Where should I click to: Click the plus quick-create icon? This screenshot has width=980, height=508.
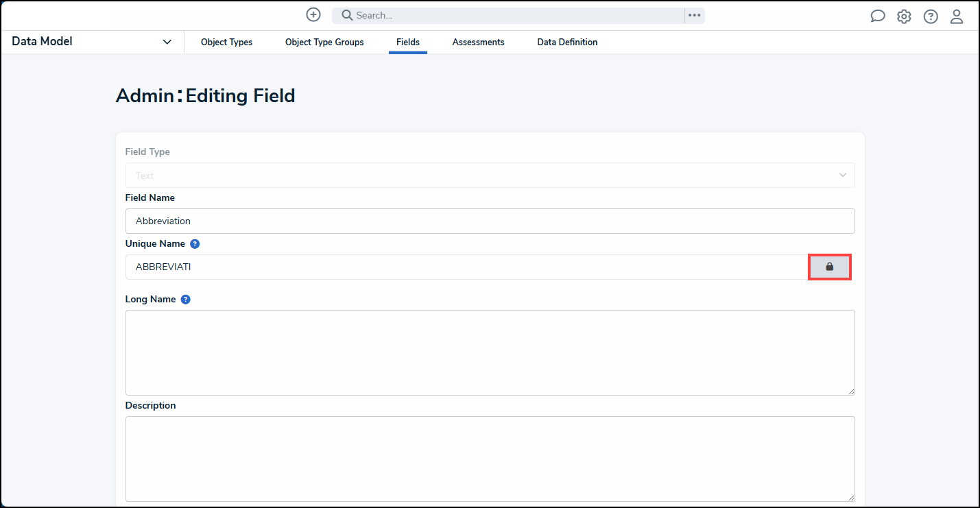point(313,15)
